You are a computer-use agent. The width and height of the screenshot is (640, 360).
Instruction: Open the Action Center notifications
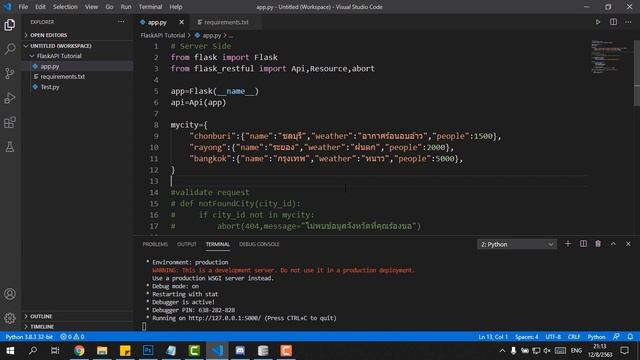[624, 351]
